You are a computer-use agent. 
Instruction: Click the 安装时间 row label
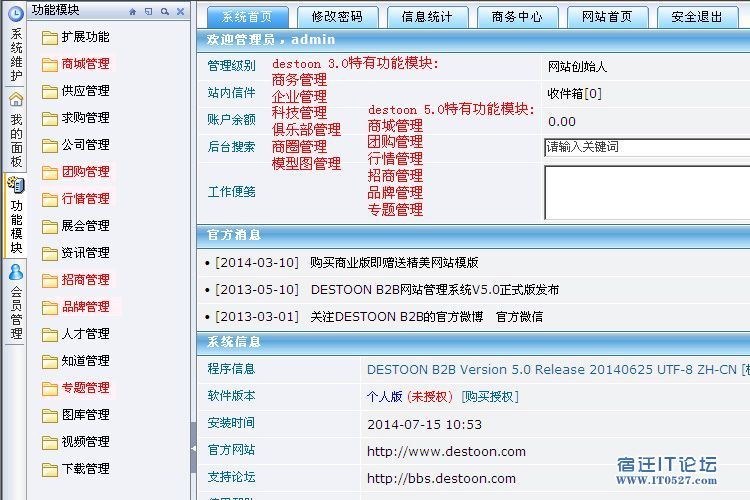[232, 423]
